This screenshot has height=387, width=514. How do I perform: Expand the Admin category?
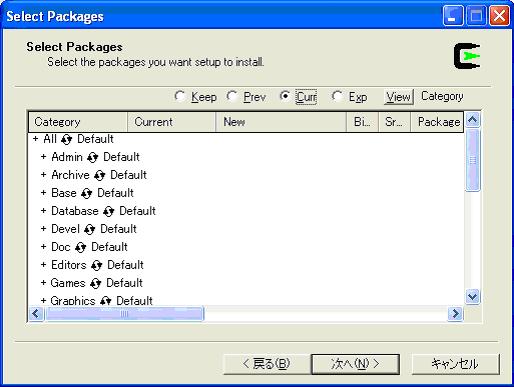pos(43,157)
